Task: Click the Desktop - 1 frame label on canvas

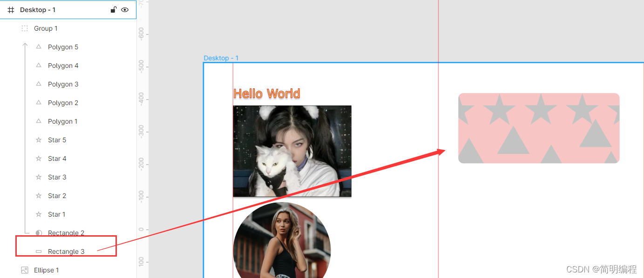Action: coord(221,58)
